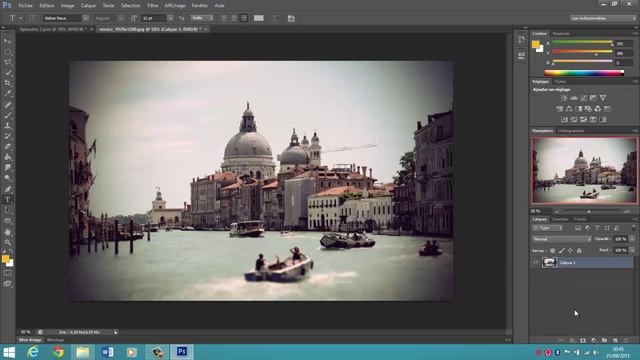The width and height of the screenshot is (640, 360).
Task: Switch to the Mini Bridge tab
Action: (x=30, y=340)
